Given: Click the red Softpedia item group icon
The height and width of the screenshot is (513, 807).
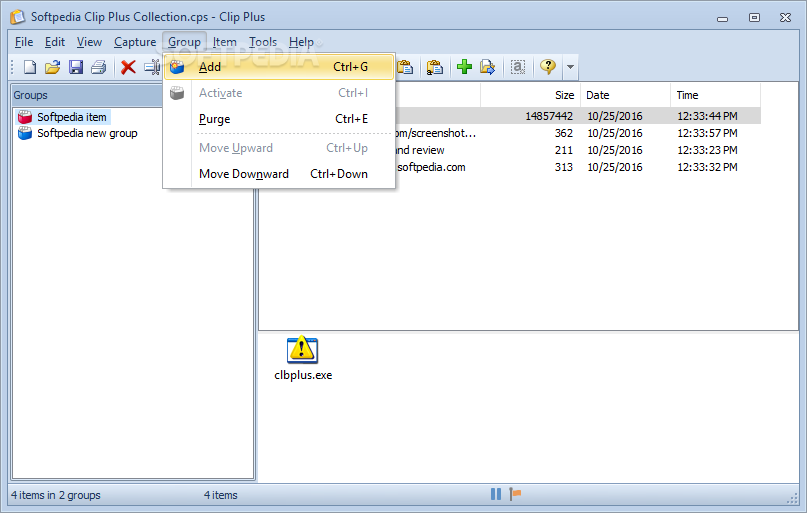Looking at the screenshot, I should [x=25, y=117].
